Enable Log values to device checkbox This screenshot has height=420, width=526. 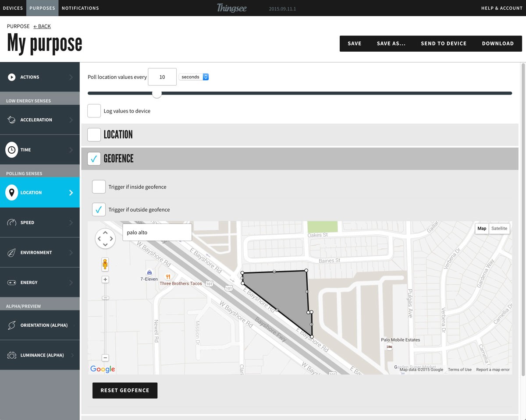coord(94,111)
